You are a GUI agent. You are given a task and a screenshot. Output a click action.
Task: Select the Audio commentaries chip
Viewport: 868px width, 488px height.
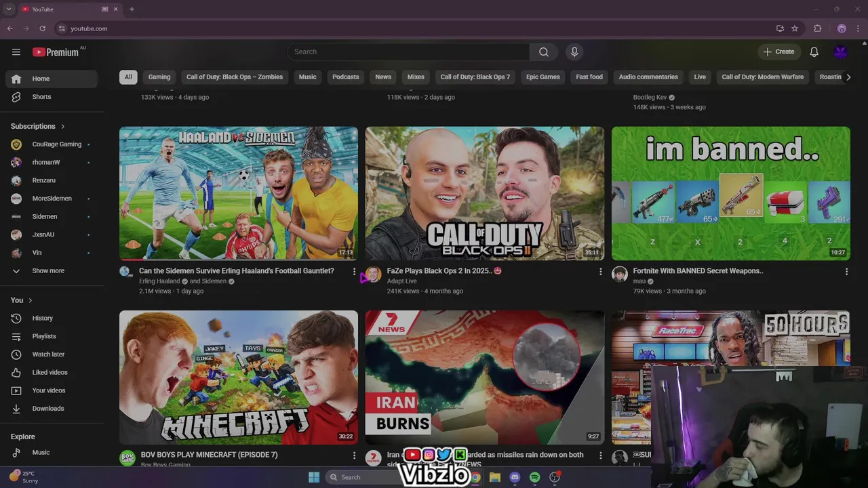(x=648, y=77)
